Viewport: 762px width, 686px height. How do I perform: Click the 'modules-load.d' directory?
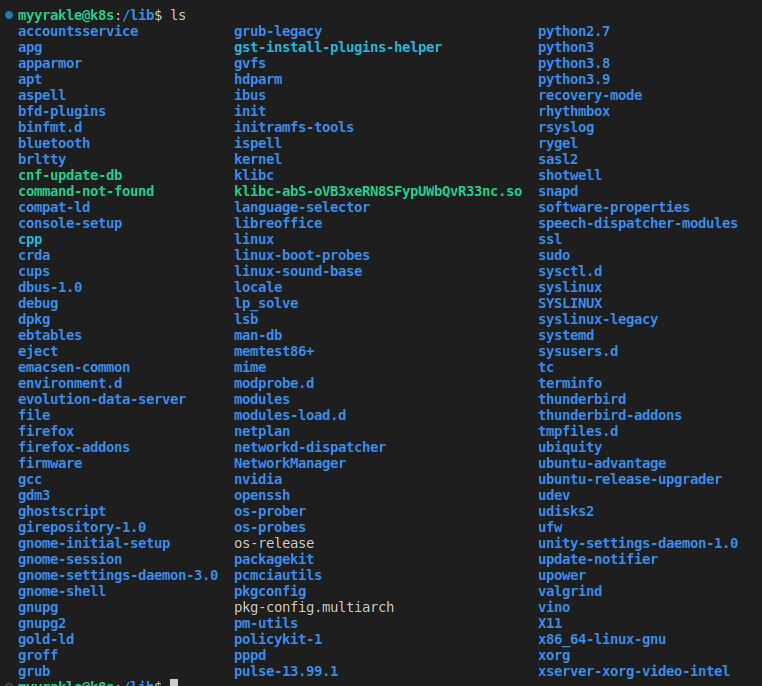(290, 415)
